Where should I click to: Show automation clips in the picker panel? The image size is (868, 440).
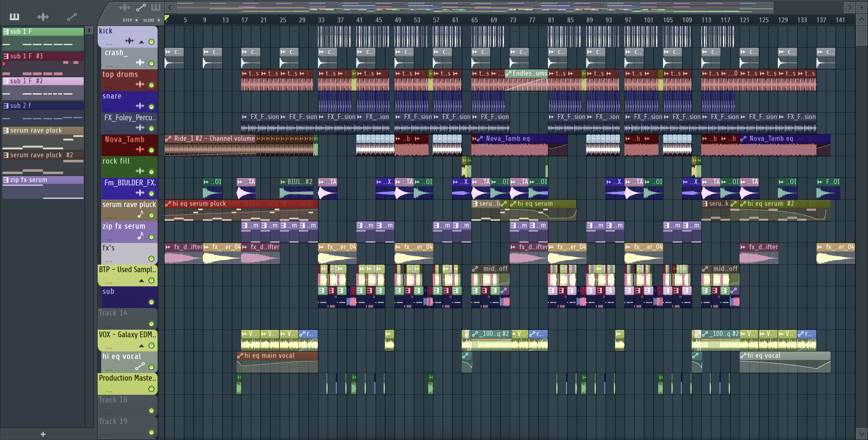(72, 17)
